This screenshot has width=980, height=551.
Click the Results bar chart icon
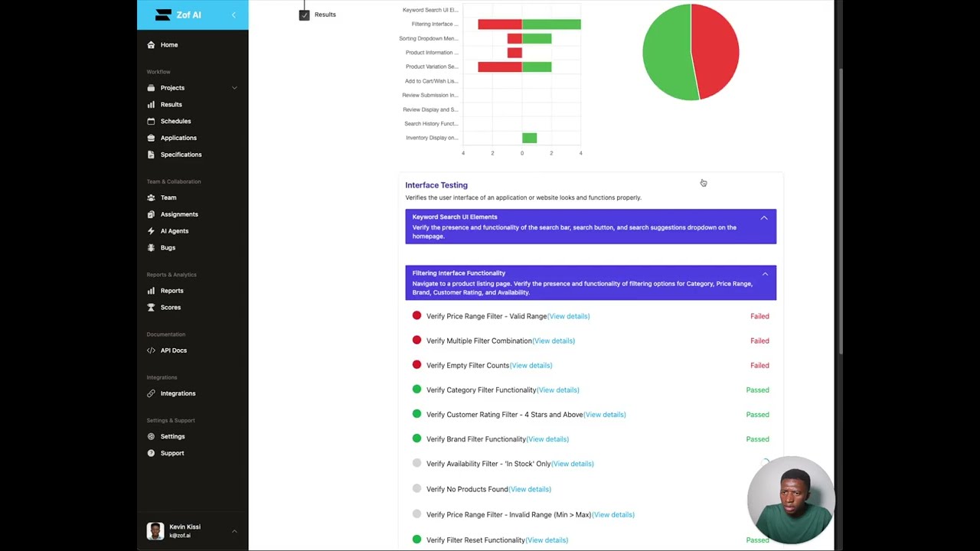tap(151, 105)
